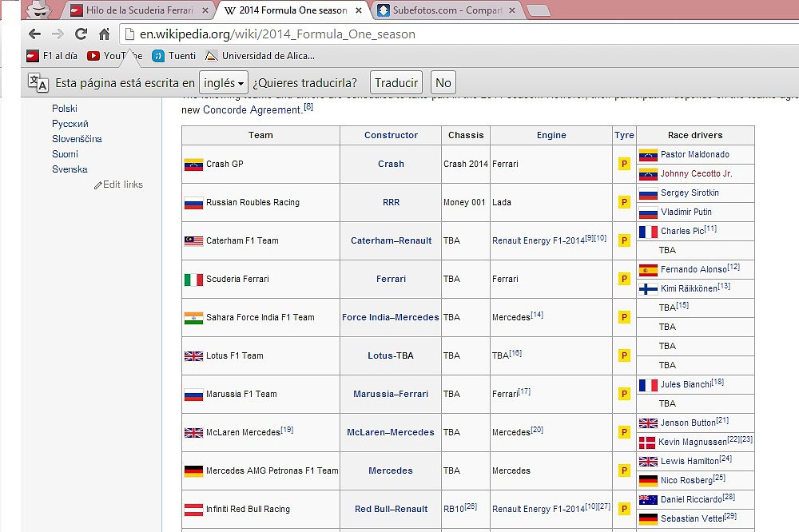The image size is (799, 532).
Task: Open the McLaren–Mercedes constructor link
Action: [x=391, y=432]
